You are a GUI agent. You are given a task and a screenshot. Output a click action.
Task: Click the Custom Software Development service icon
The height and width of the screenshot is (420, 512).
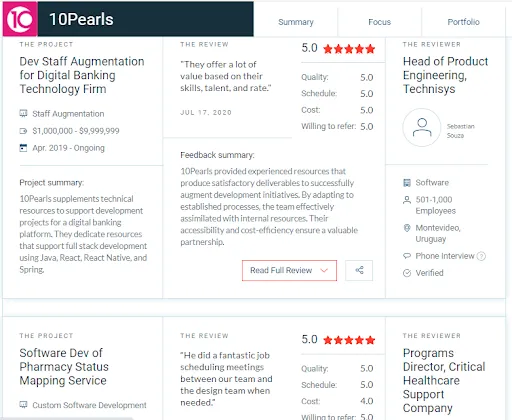(x=23, y=405)
